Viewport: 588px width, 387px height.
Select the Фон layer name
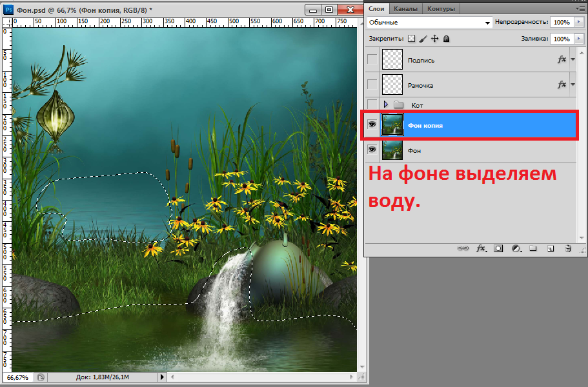pyautogui.click(x=414, y=150)
